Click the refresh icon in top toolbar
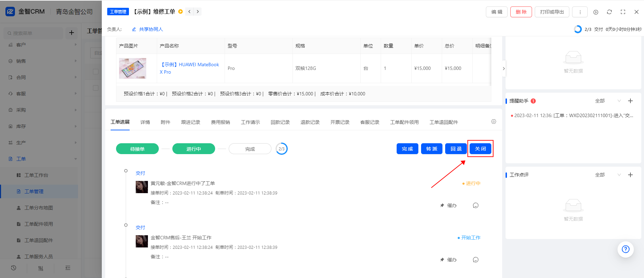 609,12
